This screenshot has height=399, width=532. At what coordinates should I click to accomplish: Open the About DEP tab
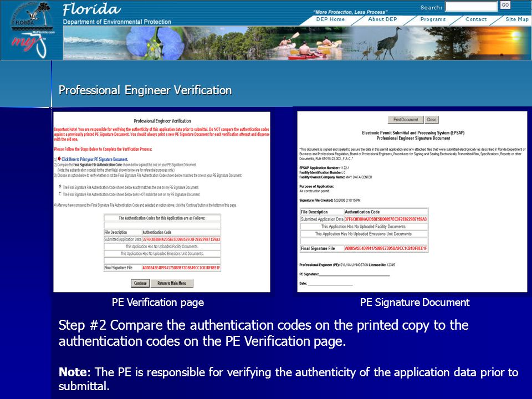382,19
